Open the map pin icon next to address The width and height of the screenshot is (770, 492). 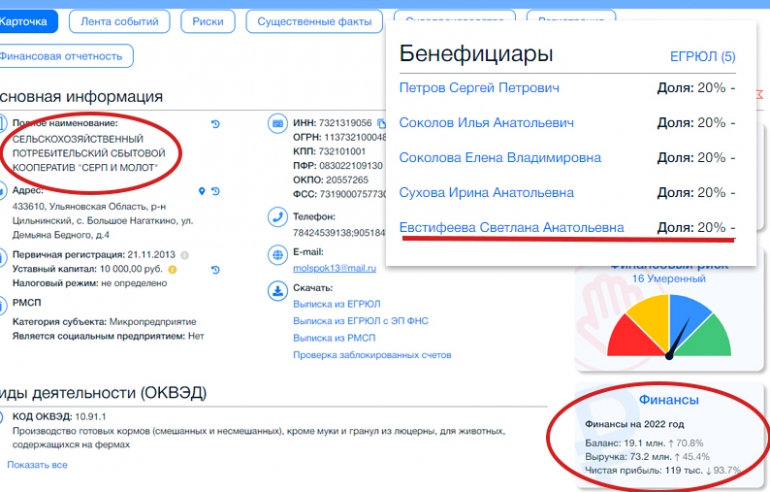click(201, 191)
